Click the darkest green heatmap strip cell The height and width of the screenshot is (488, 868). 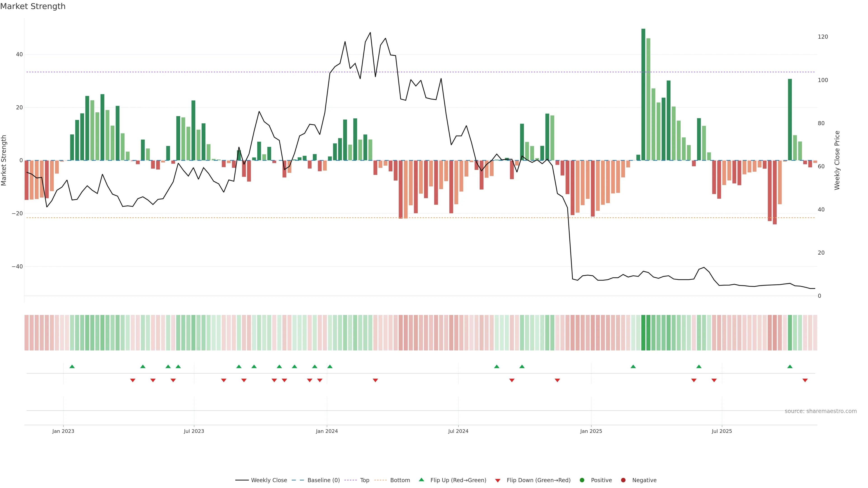[x=643, y=332]
